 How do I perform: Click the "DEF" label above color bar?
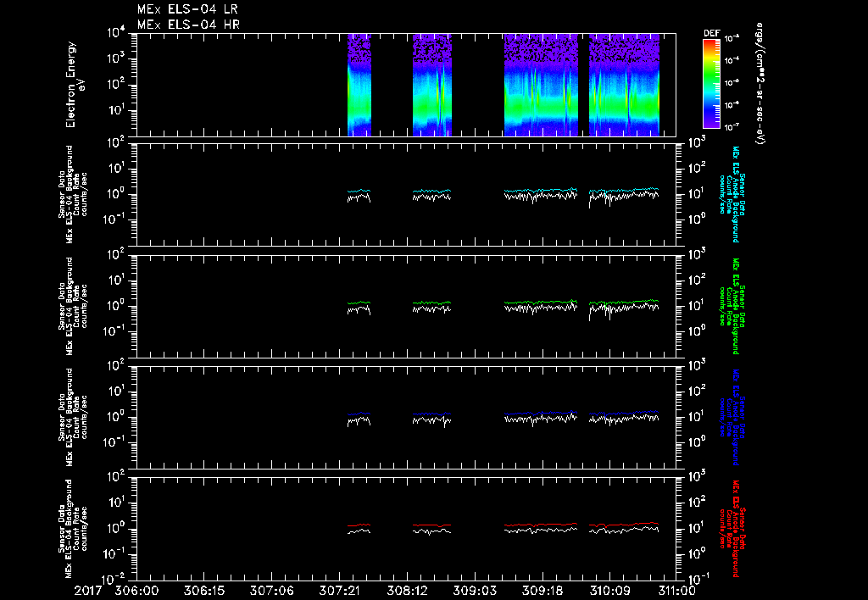(711, 33)
